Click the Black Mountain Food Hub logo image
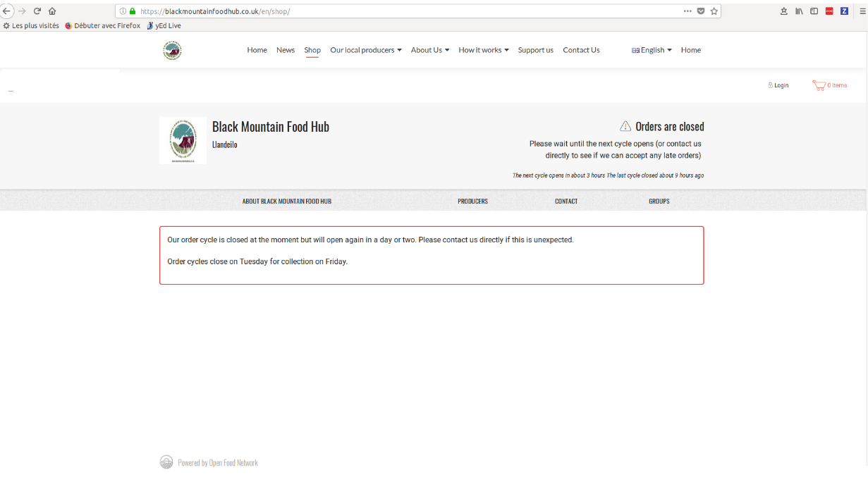The height and width of the screenshot is (477, 868). tap(183, 140)
